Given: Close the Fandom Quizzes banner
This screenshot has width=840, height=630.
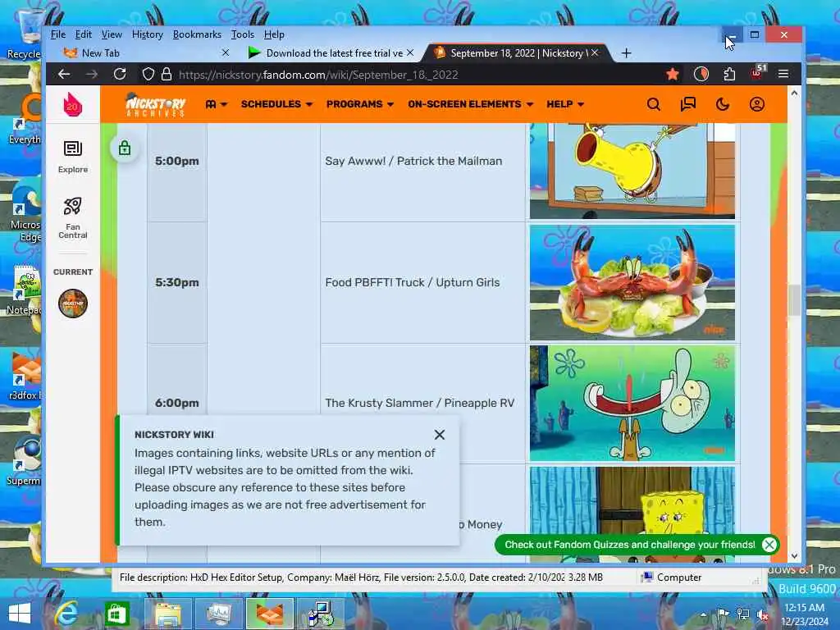Looking at the screenshot, I should [x=769, y=545].
